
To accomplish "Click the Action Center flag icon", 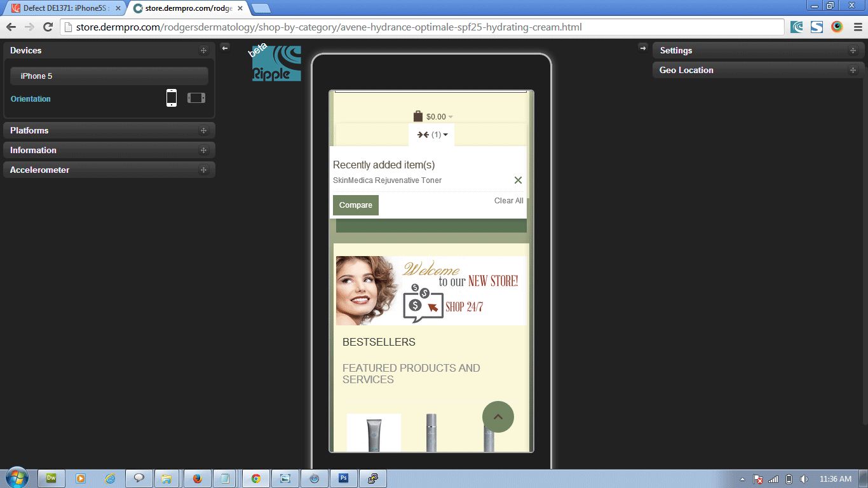I will pos(758,478).
